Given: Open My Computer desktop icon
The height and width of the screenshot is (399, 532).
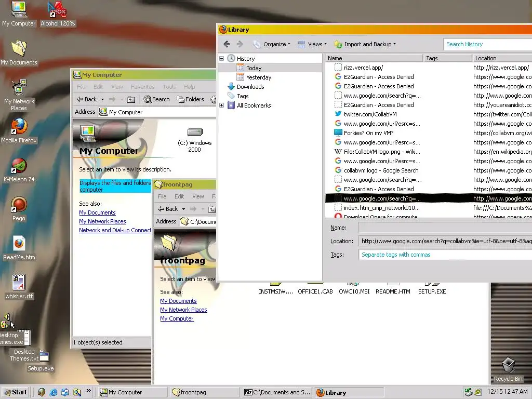Looking at the screenshot, I should coord(19,14).
